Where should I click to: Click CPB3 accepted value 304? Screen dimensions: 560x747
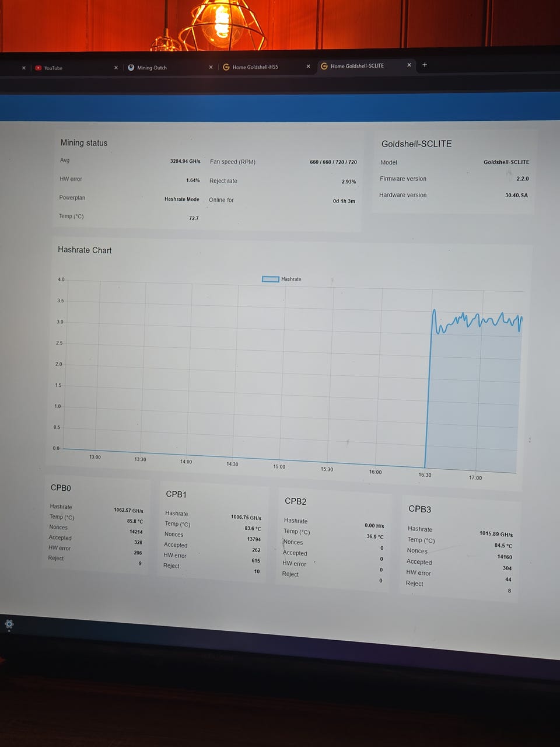(507, 568)
